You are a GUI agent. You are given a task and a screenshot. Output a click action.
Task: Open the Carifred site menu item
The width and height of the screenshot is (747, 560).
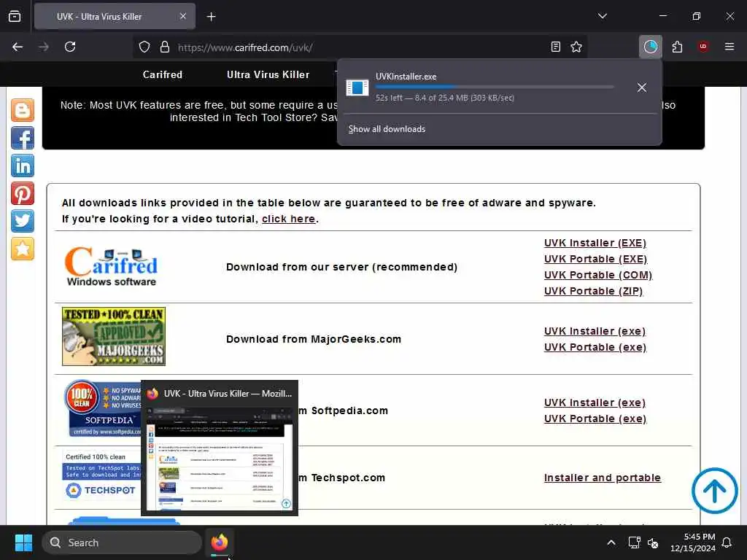point(163,75)
